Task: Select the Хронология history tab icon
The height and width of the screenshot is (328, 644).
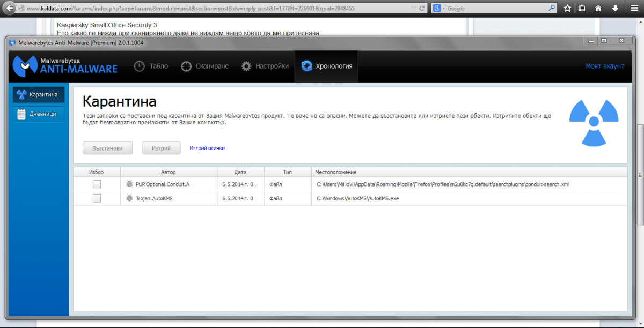Action: [x=307, y=66]
